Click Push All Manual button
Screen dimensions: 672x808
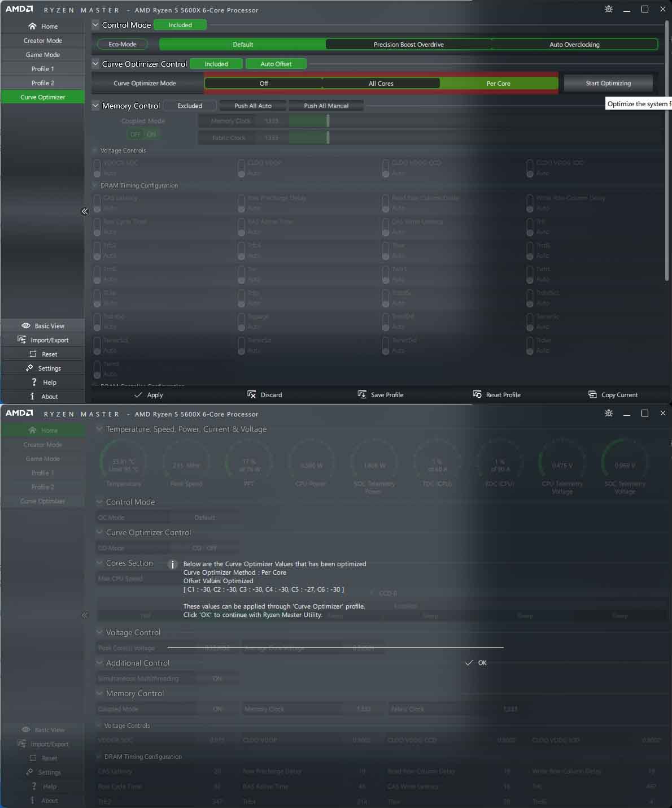pyautogui.click(x=326, y=106)
